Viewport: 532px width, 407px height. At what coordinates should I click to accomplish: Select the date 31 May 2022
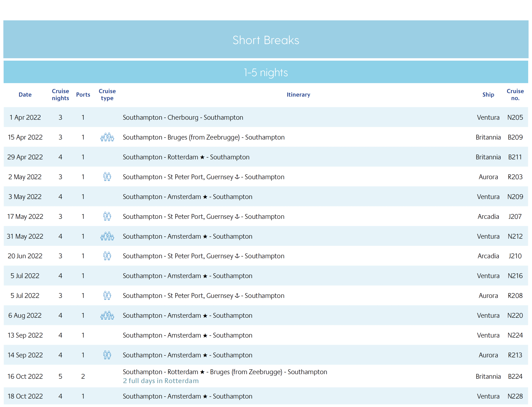(x=25, y=236)
